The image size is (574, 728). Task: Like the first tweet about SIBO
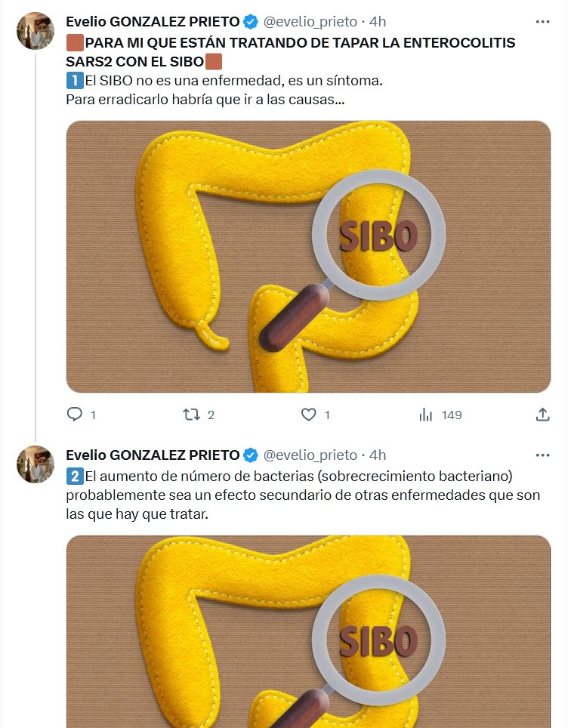click(308, 415)
